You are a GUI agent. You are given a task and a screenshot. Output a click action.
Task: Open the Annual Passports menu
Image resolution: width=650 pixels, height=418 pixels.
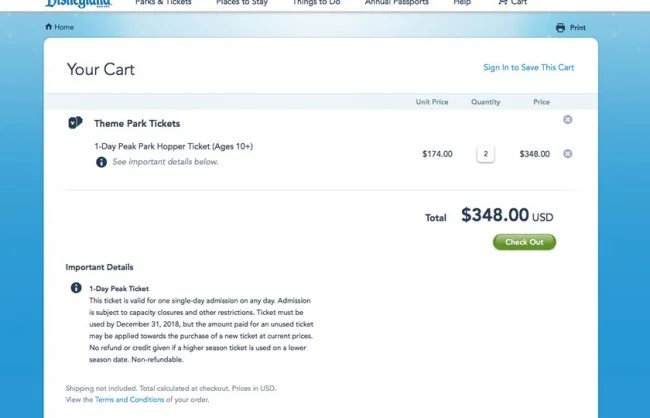tap(397, 2)
